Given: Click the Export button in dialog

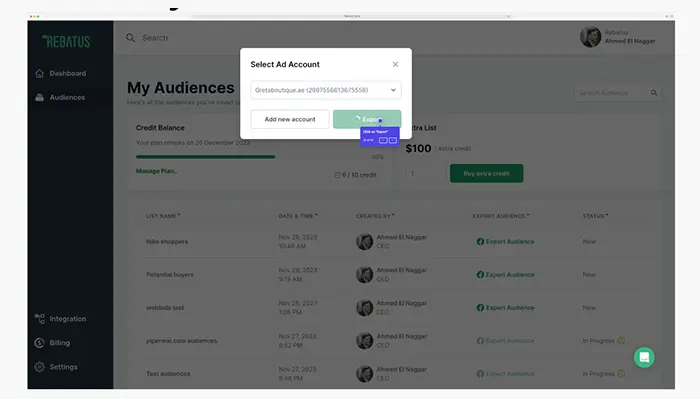Looking at the screenshot, I should (x=367, y=119).
